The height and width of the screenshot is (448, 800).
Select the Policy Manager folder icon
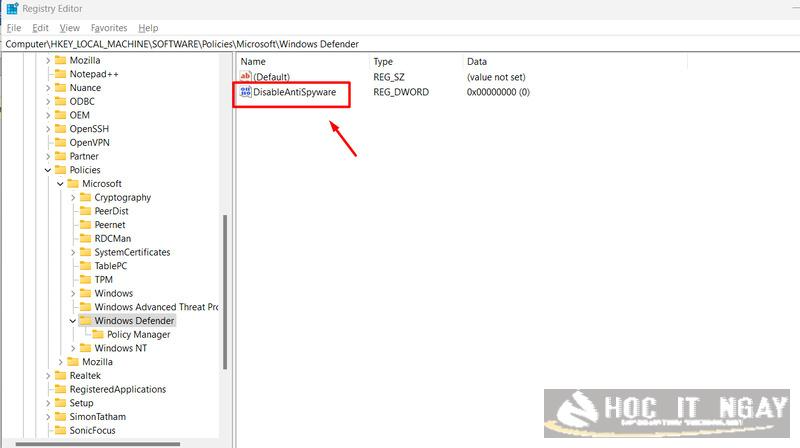(98, 334)
